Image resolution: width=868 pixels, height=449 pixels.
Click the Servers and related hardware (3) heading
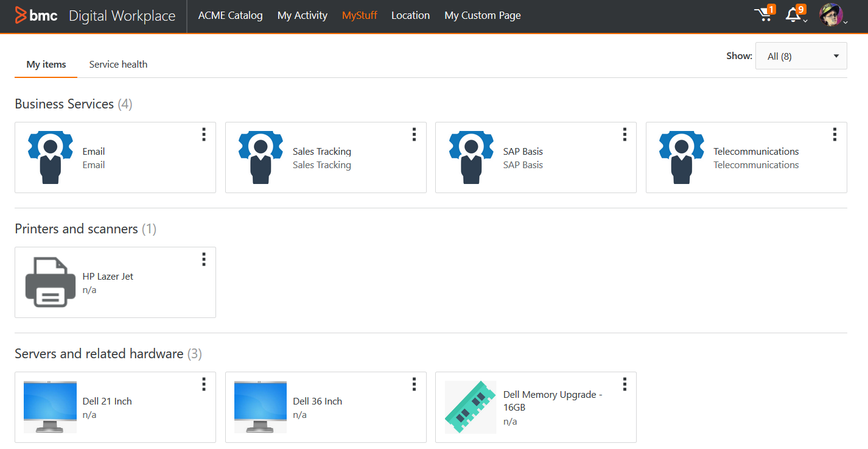tap(108, 354)
